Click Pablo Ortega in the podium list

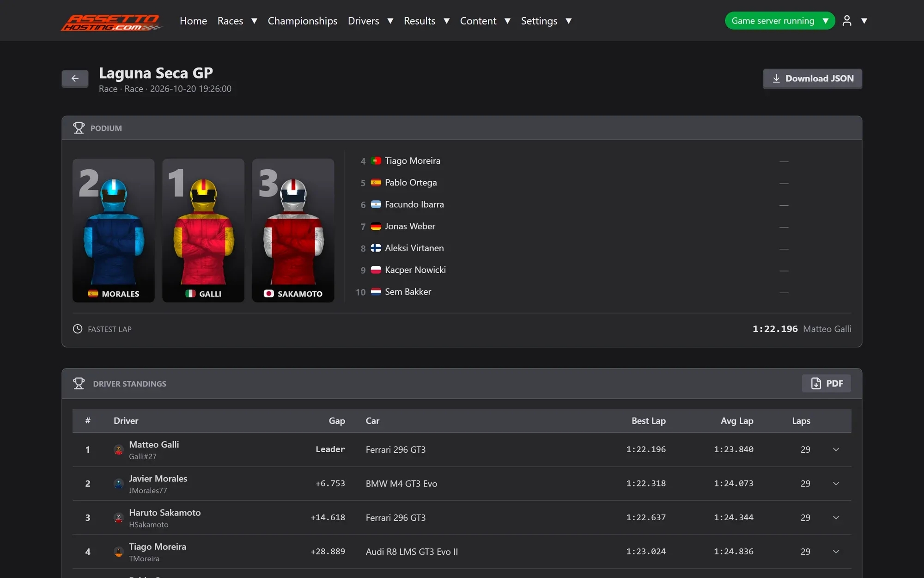[411, 183]
